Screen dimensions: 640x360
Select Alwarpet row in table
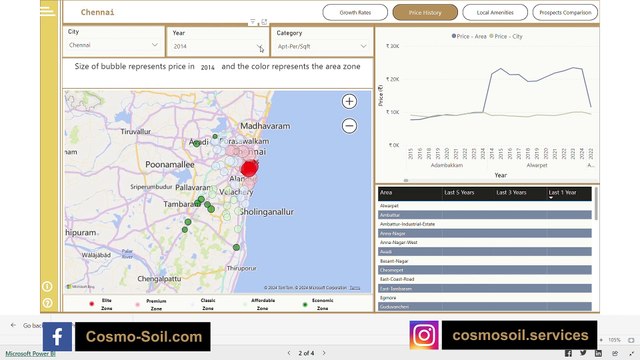[484, 206]
